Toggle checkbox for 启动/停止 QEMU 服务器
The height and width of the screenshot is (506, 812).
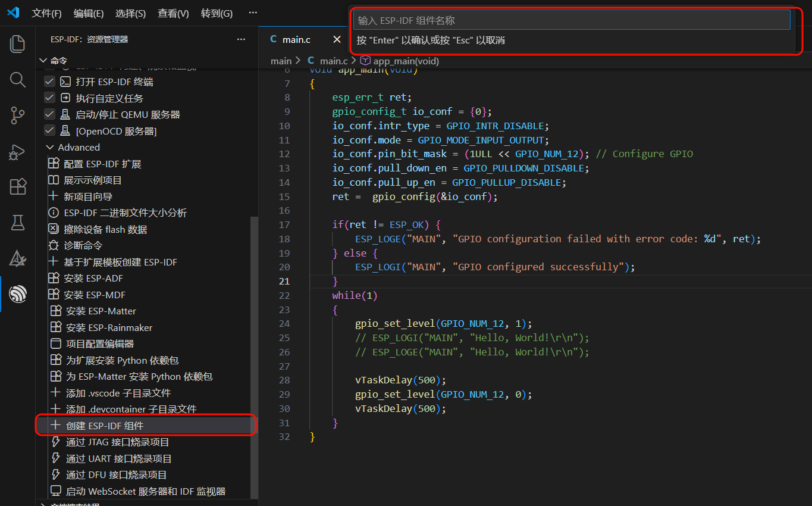click(50, 114)
